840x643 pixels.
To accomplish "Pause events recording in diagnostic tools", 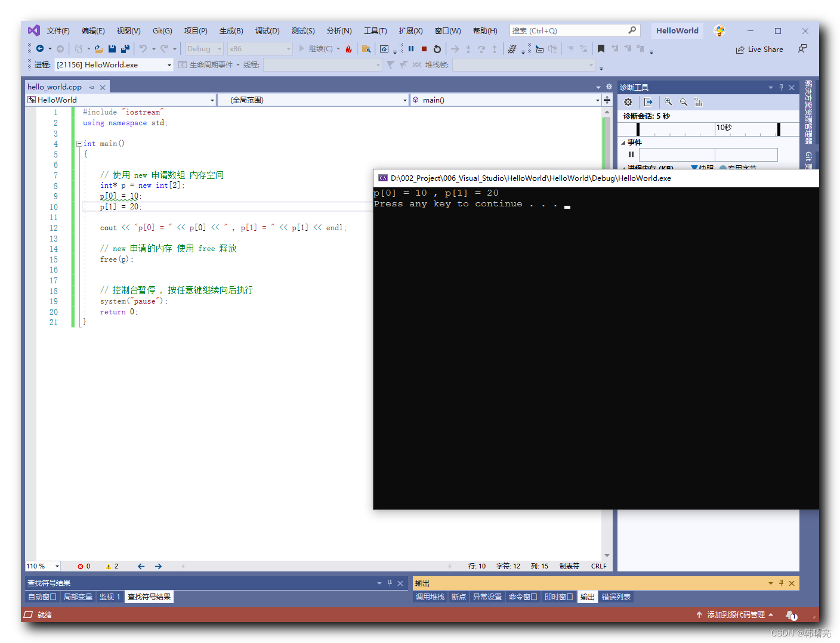I will tap(631, 154).
